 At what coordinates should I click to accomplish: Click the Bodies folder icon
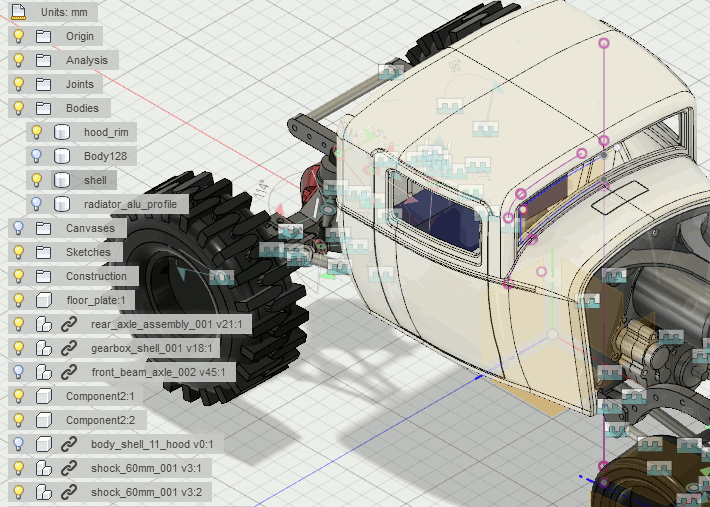(43, 108)
